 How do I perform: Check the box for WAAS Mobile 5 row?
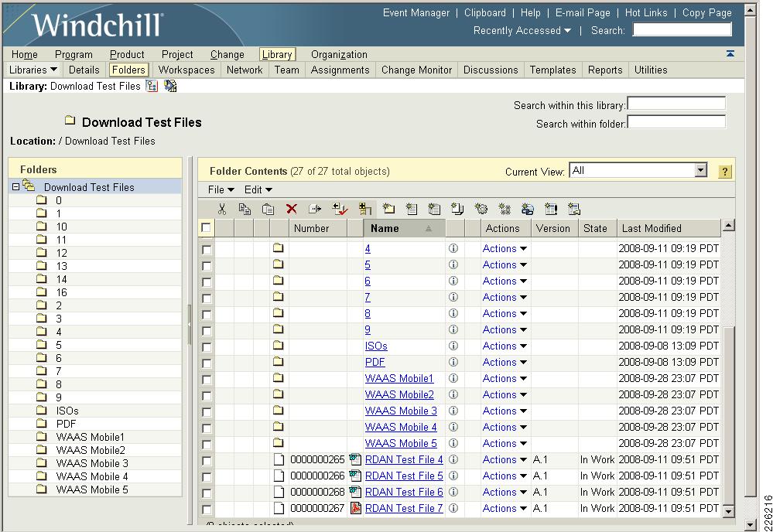click(207, 445)
